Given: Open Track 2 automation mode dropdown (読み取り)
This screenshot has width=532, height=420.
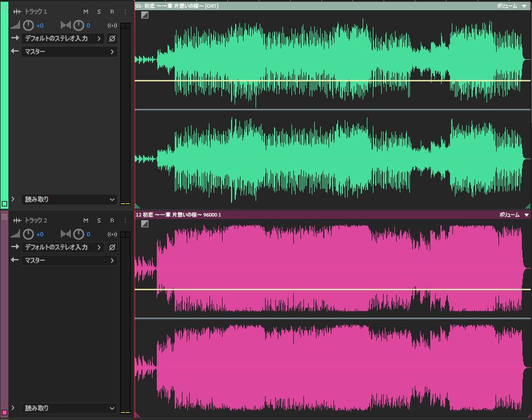Looking at the screenshot, I should (69, 408).
